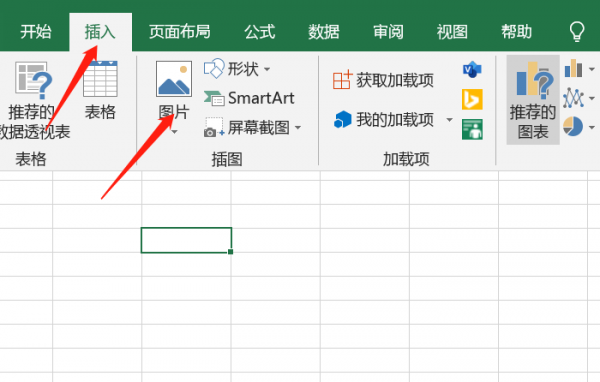Switch to the 公式 tab
600x382 pixels.
point(260,32)
